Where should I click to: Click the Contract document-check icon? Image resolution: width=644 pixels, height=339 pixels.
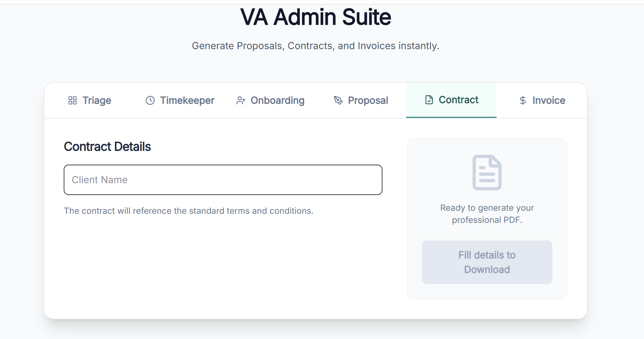point(429,100)
